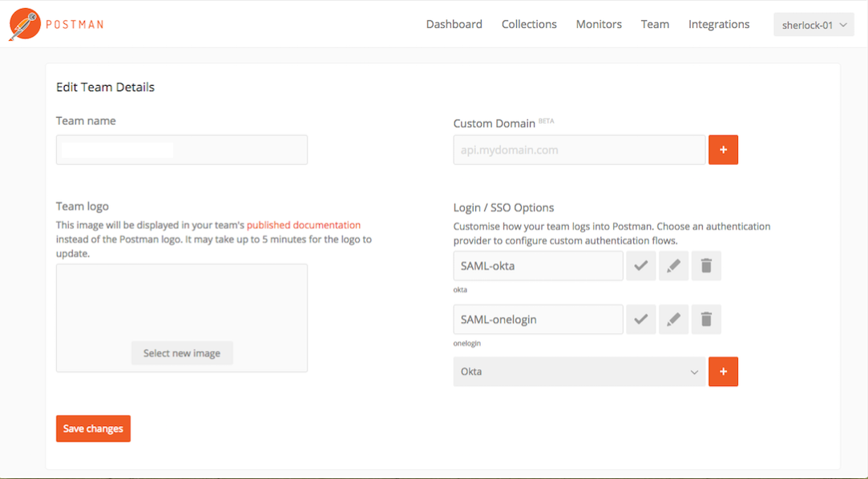The height and width of the screenshot is (479, 868).
Task: Click Select new image button
Action: (x=182, y=353)
